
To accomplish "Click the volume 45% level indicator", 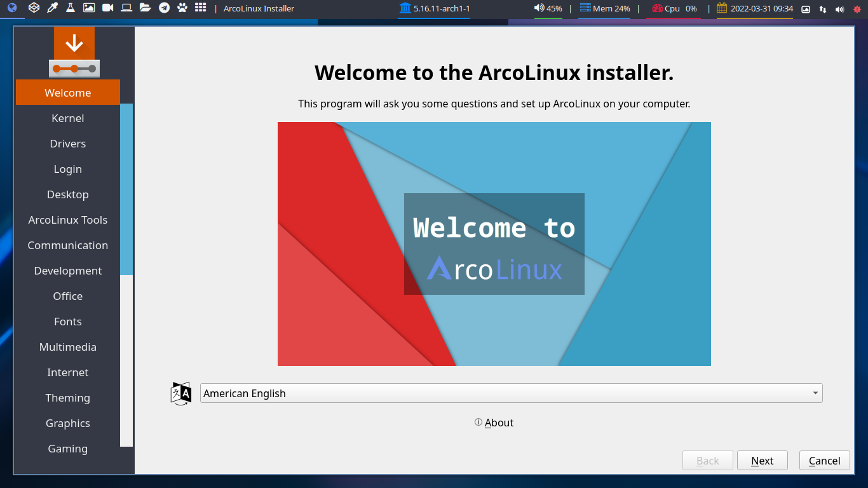I will (548, 9).
